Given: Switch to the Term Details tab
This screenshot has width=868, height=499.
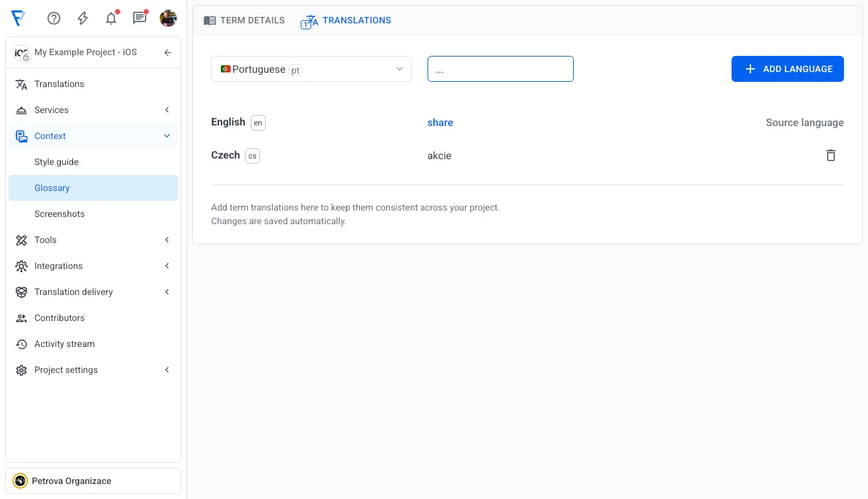Looking at the screenshot, I should point(244,20).
